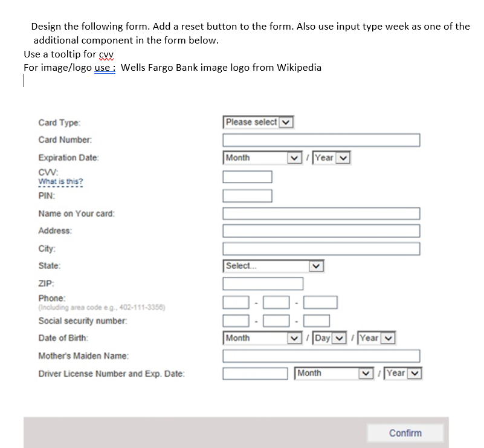Expand the State Select dropdown
The height and width of the screenshot is (448, 484).
(x=273, y=265)
